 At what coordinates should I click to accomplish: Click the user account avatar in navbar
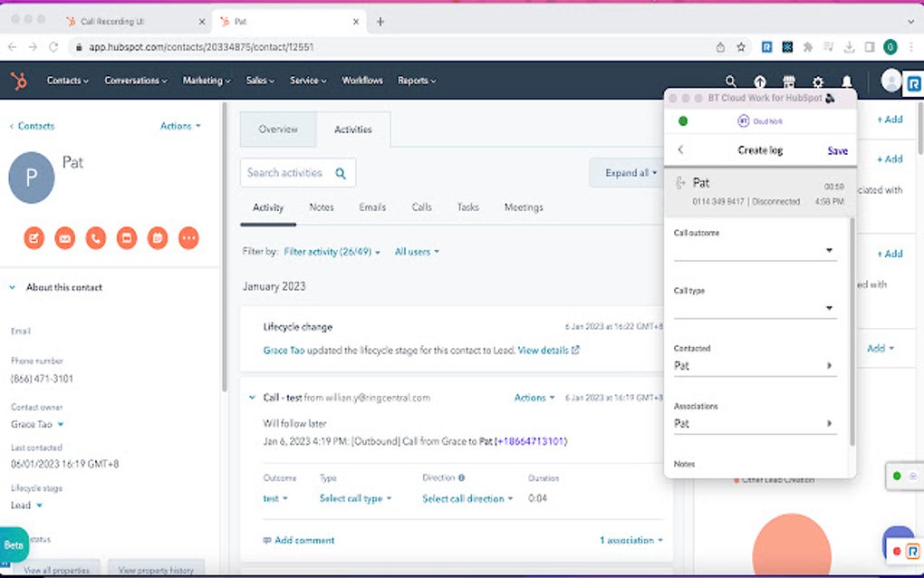point(890,80)
